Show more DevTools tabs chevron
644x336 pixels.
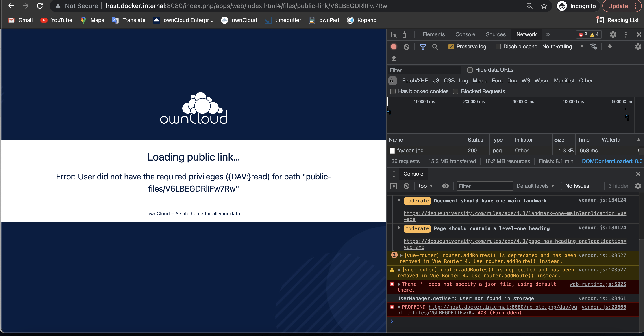548,34
